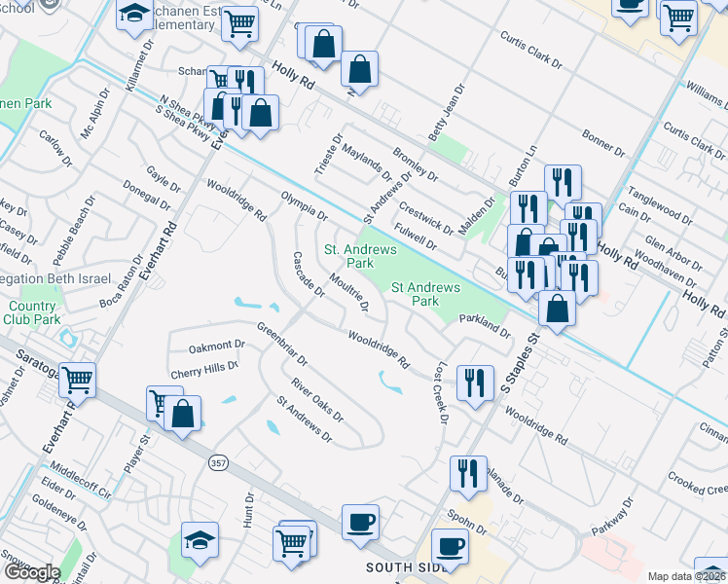Select grocery cart marker right of Schanen Elementary label
This screenshot has width=728, height=584.
coord(239,25)
